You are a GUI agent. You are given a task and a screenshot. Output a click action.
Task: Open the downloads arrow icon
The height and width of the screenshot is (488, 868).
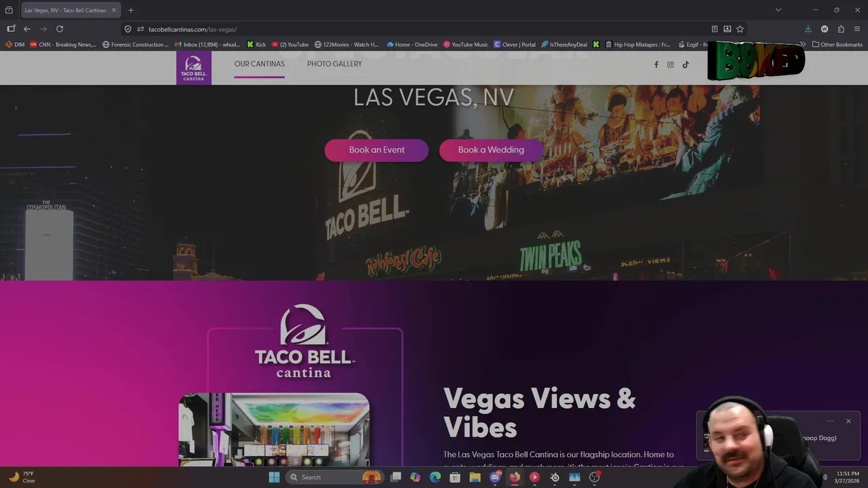tap(808, 29)
